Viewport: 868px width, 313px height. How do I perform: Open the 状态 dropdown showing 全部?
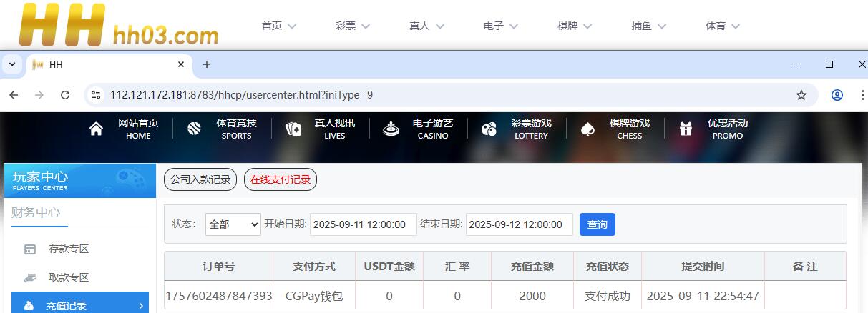pos(233,224)
